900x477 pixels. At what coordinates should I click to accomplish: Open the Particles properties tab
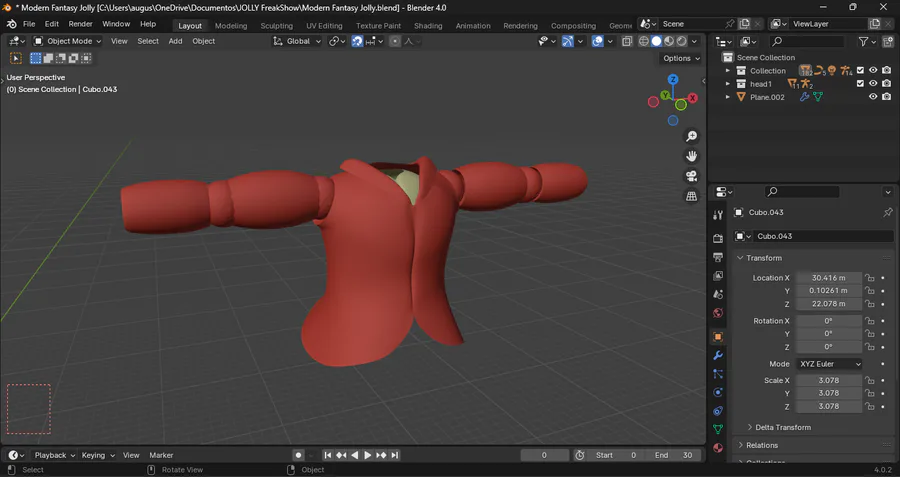[x=718, y=374]
